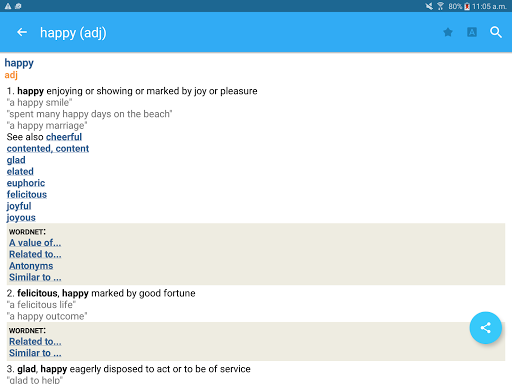Screen dimensions: 512x384
Task: Open the cheerful link
Action: (64, 137)
